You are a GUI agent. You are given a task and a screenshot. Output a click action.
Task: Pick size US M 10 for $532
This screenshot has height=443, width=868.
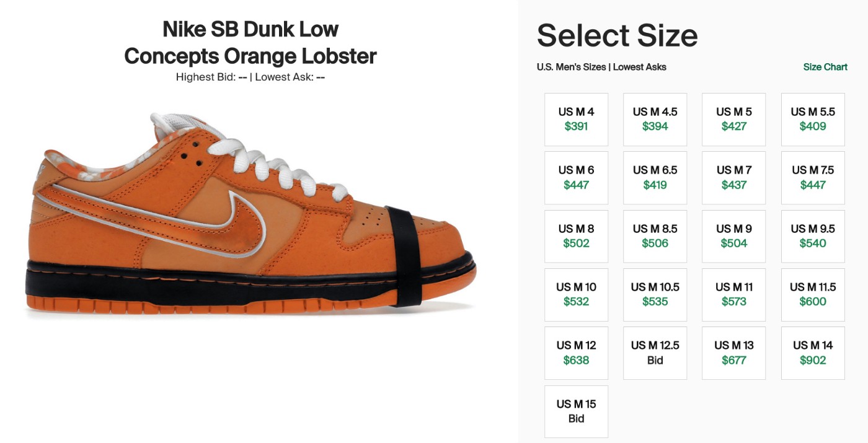[x=576, y=294]
